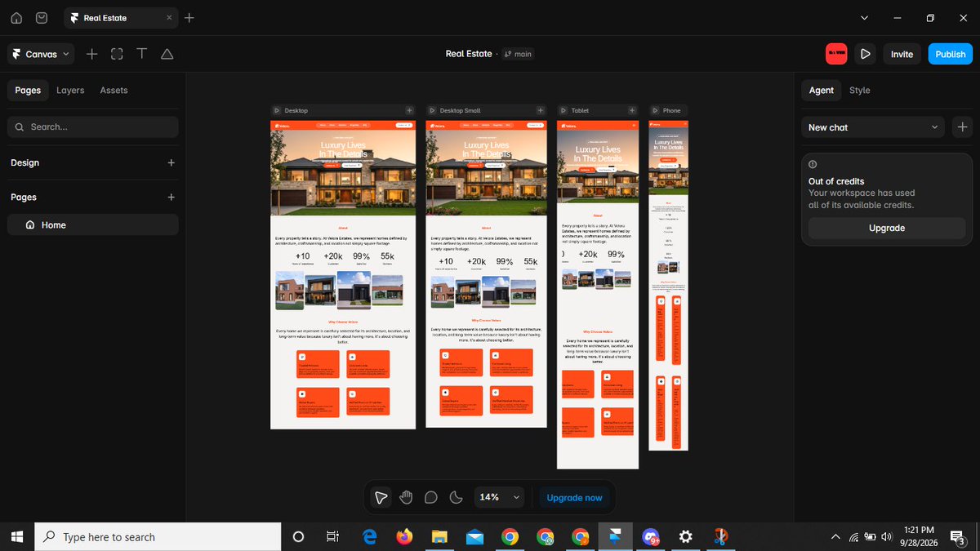Click the Preview play button near Invite
This screenshot has height=551, width=980.
866,54
